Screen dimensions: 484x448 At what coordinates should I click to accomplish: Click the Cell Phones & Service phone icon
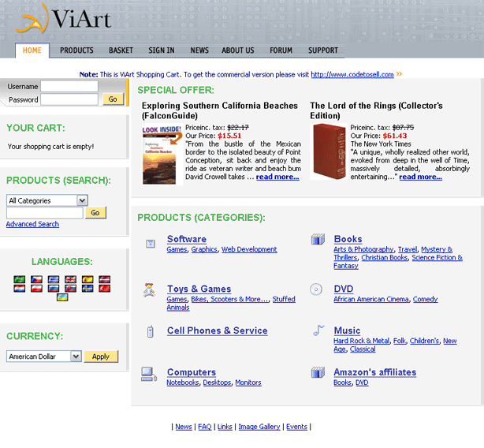tap(151, 331)
